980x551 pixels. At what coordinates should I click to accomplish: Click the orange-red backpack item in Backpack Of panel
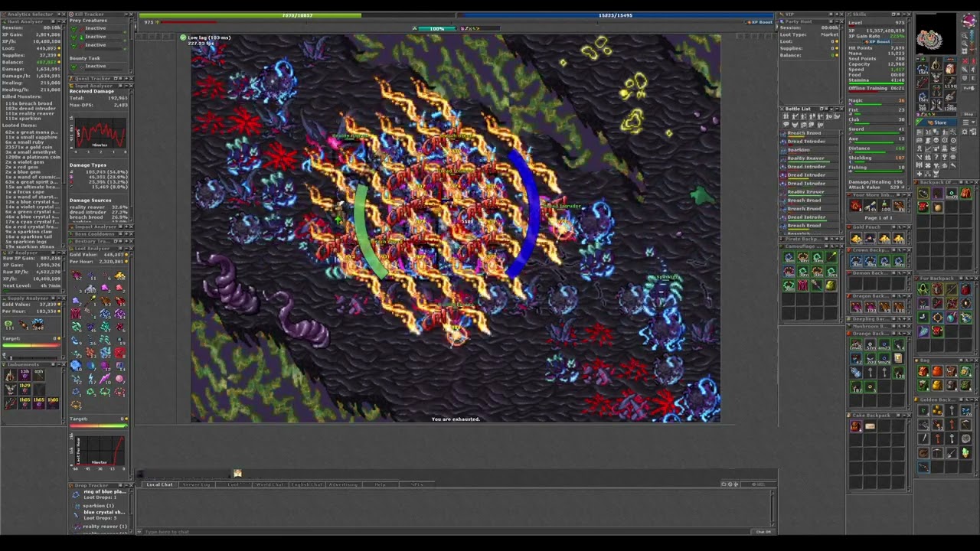click(966, 193)
